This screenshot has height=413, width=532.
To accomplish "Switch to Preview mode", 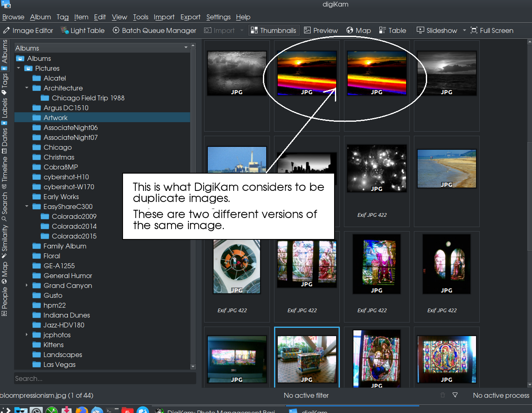I will pos(321,30).
